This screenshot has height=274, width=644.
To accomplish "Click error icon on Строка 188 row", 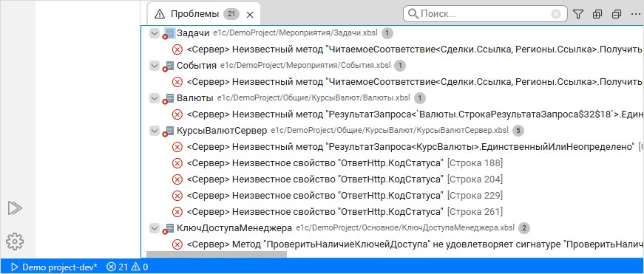I will point(177,163).
